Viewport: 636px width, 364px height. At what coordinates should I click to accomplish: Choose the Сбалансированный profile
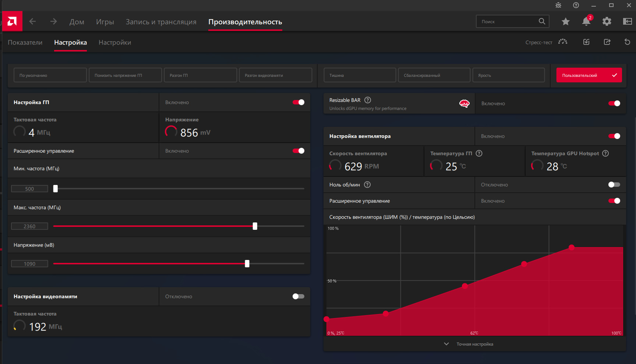[x=434, y=75]
